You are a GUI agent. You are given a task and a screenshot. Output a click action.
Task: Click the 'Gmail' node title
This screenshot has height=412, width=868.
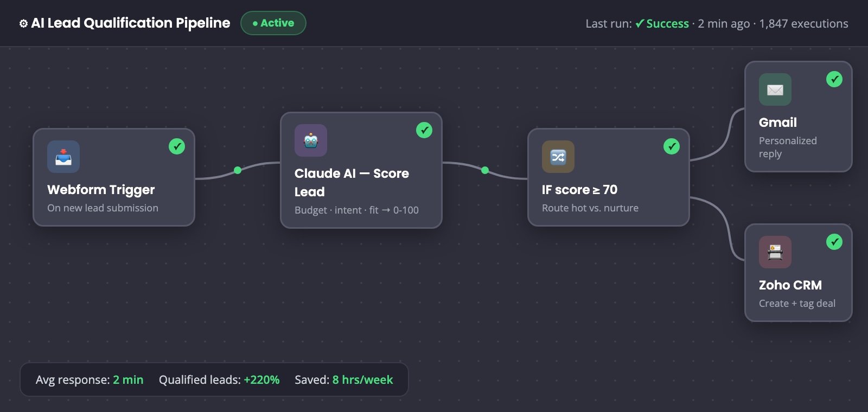[778, 123]
